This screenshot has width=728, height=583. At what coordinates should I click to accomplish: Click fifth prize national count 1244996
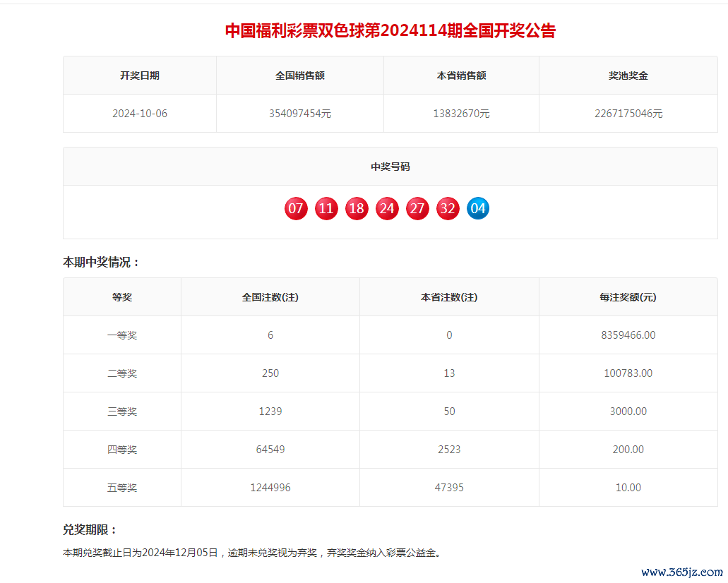click(x=270, y=488)
